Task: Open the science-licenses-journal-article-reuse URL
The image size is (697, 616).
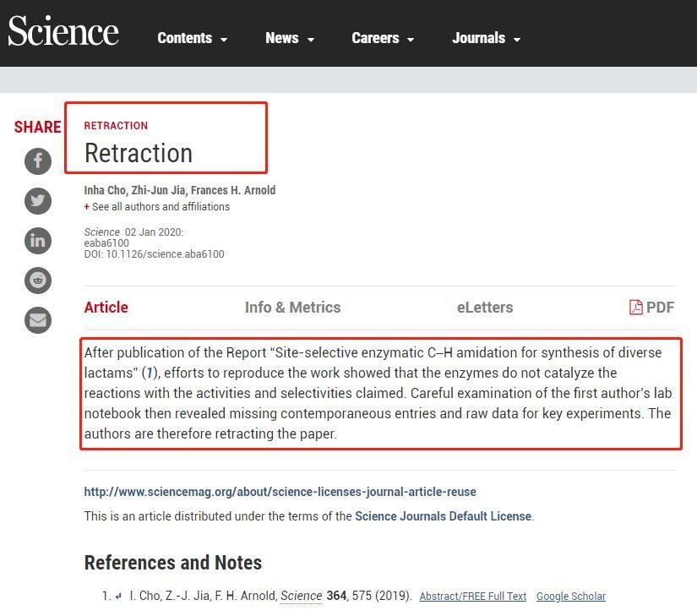Action: coord(280,492)
